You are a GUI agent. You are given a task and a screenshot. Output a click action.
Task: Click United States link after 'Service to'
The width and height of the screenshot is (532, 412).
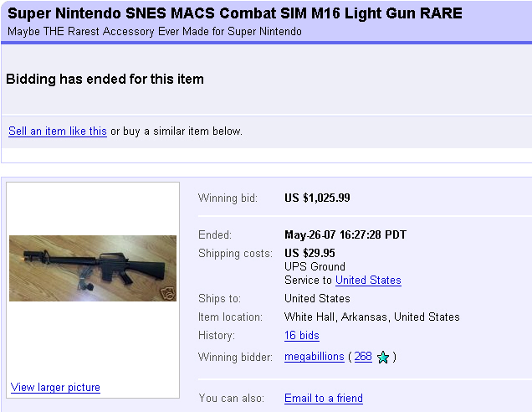coord(368,281)
